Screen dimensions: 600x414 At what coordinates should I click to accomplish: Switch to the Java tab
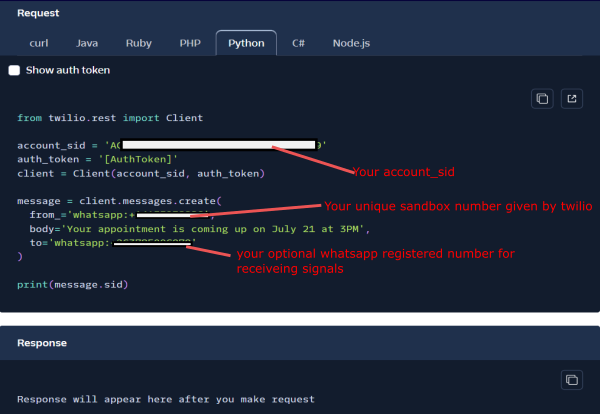pyautogui.click(x=87, y=43)
